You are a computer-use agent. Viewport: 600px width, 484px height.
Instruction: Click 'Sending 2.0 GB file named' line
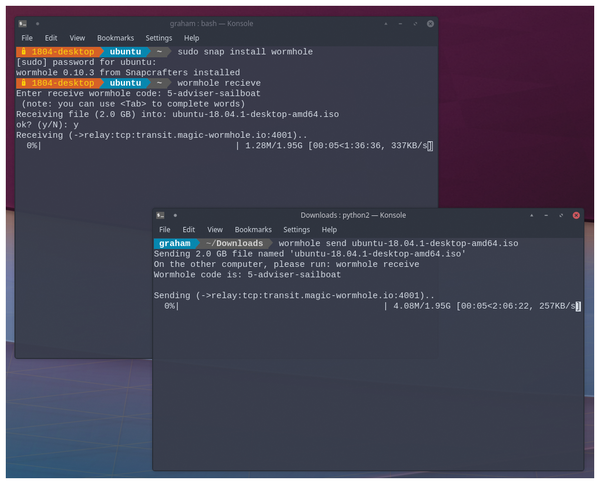(310, 254)
